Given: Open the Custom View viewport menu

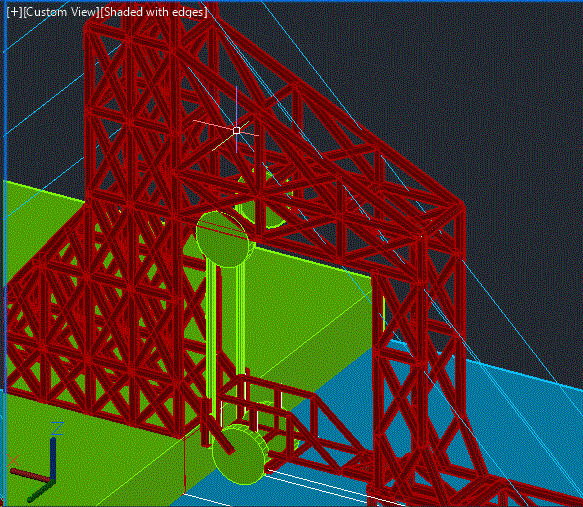Looking at the screenshot, I should 61,12.
